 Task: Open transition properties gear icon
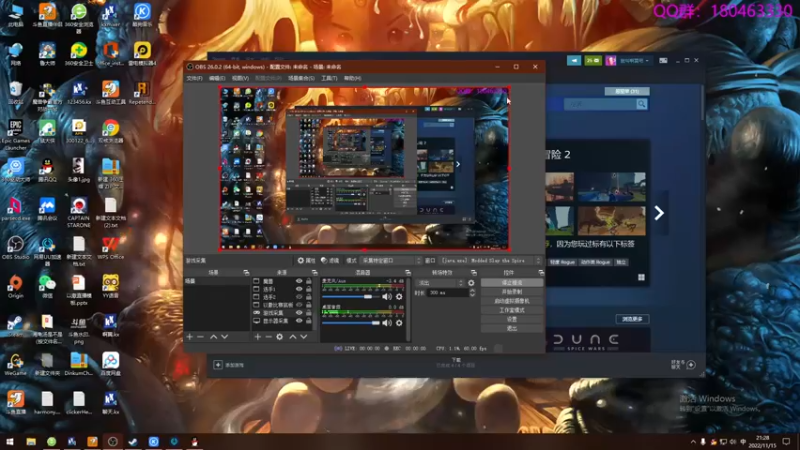(471, 283)
